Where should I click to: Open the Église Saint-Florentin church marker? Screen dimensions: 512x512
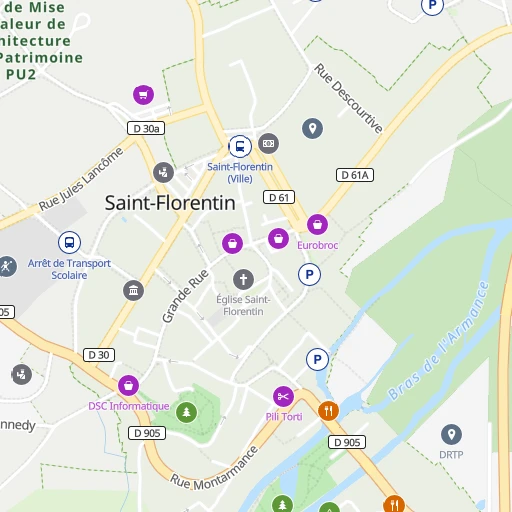pyautogui.click(x=243, y=279)
